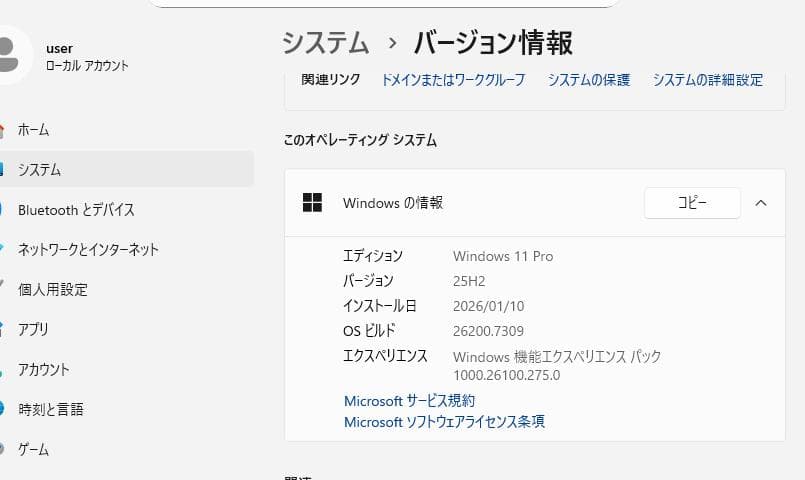
Task: Click システム breadcrumb in page title
Action: coord(325,42)
